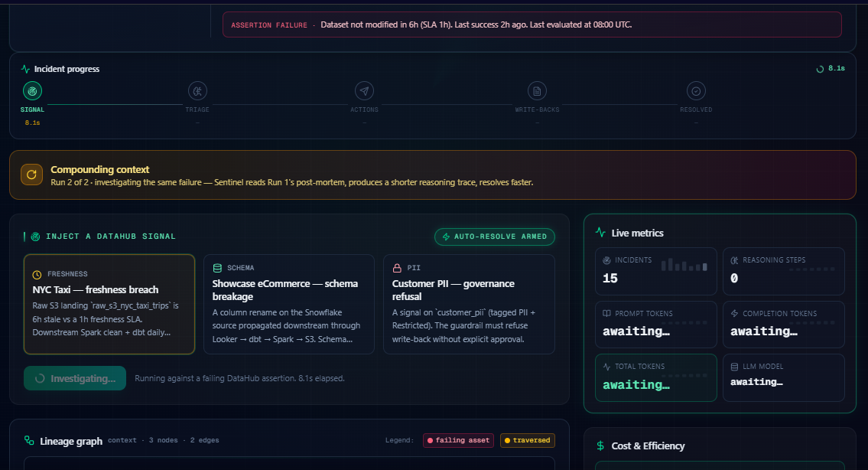Click the PII lock icon
Image resolution: width=868 pixels, height=470 pixels.
tap(397, 268)
